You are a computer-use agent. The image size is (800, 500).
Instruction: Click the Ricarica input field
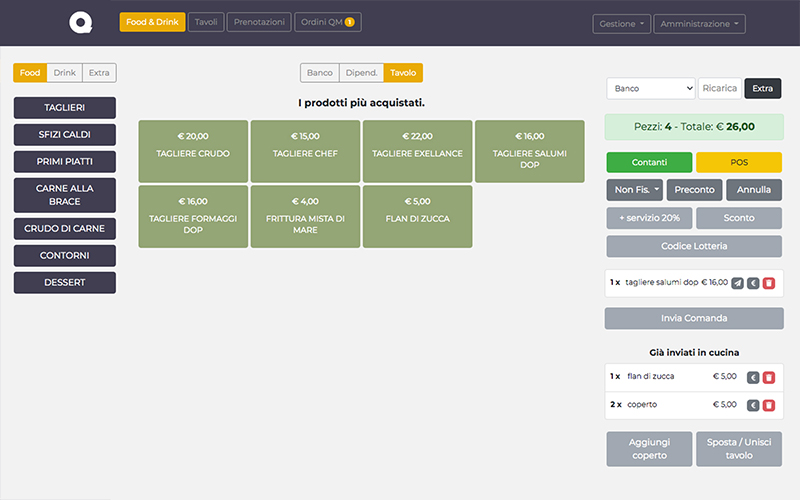[719, 89]
